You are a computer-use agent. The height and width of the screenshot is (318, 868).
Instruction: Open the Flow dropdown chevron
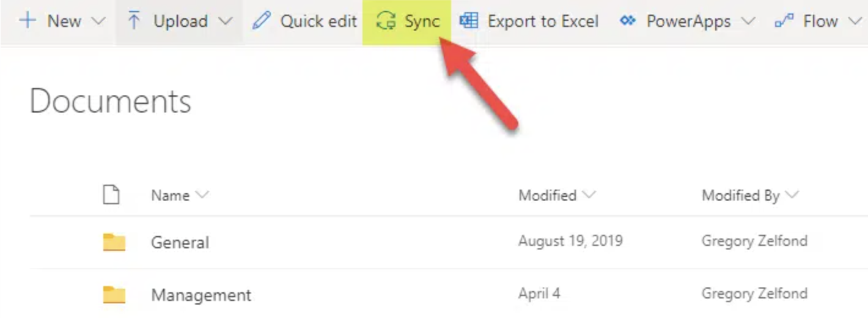[855, 21]
